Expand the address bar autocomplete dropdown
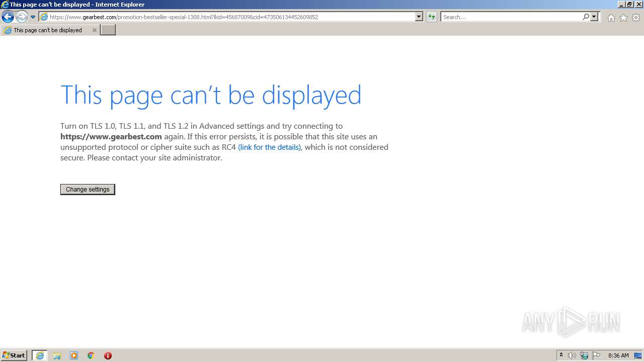The image size is (644, 362). pyautogui.click(x=419, y=17)
